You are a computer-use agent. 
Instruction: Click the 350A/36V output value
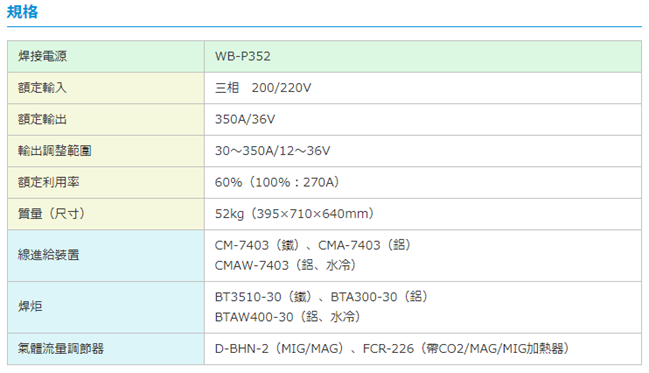[245, 119]
